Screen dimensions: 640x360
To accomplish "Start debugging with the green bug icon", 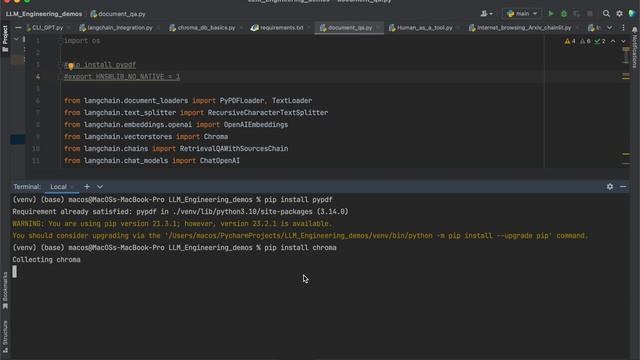I will pos(564,13).
